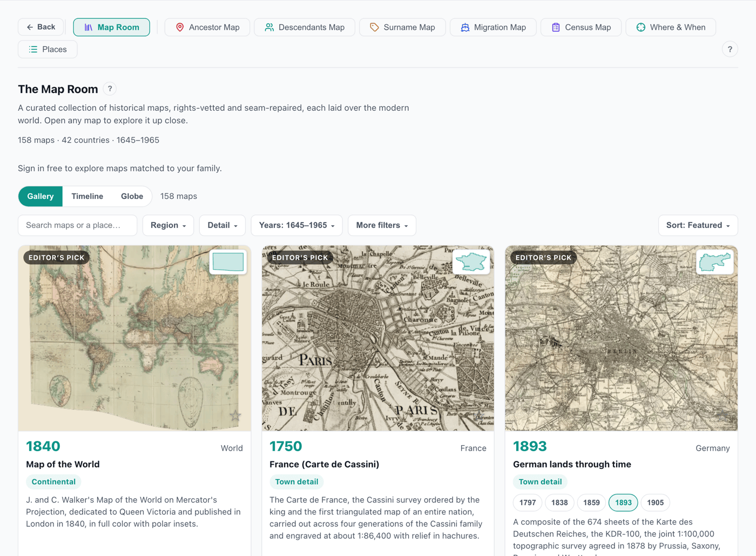Viewport: 756px width, 556px height.
Task: Click the sign in free prompt text
Action: coord(120,168)
